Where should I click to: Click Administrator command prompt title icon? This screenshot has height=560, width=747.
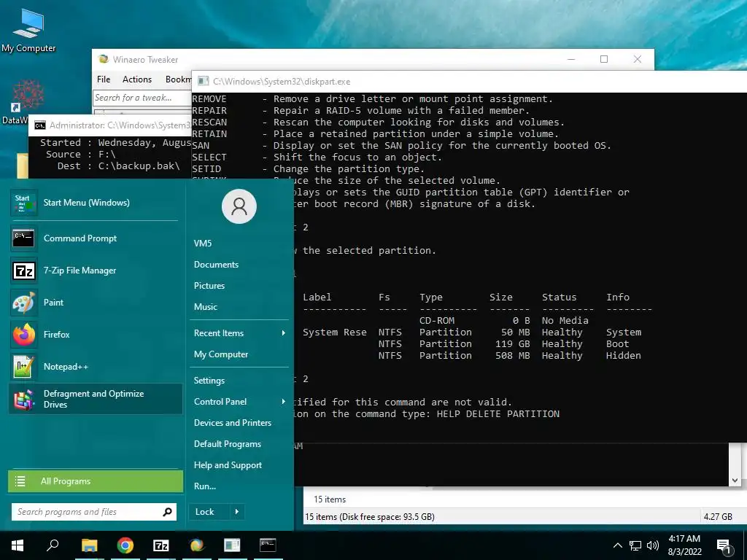point(40,125)
